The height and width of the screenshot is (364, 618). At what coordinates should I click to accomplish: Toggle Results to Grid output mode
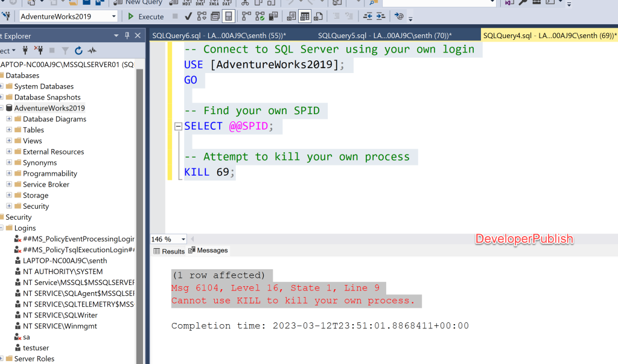[305, 16]
